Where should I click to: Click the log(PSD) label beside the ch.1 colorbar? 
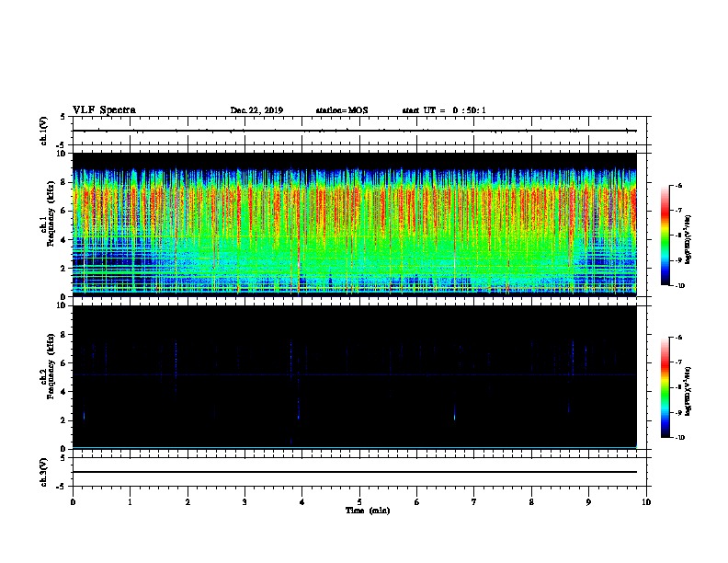[x=688, y=240]
